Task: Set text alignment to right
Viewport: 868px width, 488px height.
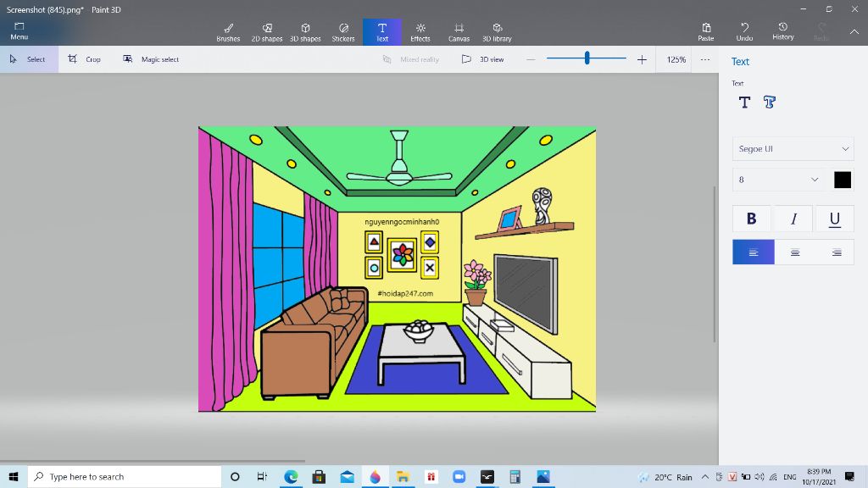Action: click(837, 252)
